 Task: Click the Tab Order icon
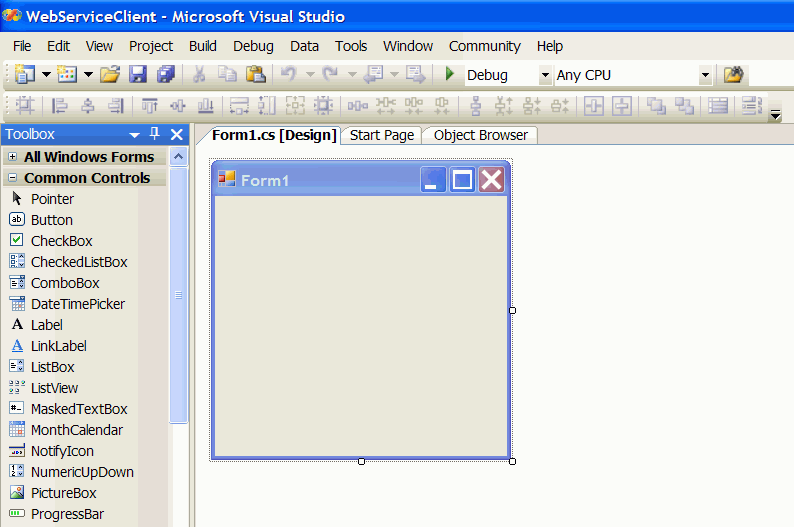point(752,106)
